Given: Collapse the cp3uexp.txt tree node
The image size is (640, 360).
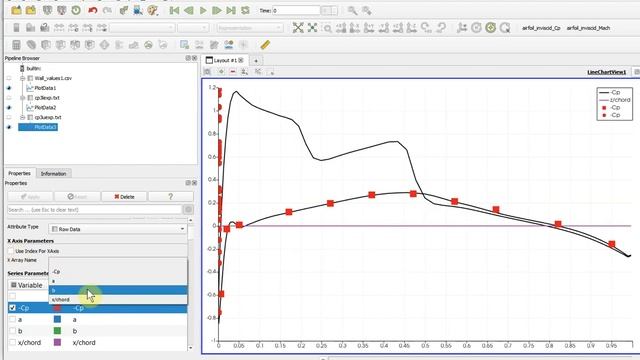Looking at the screenshot, I should click(x=23, y=118).
